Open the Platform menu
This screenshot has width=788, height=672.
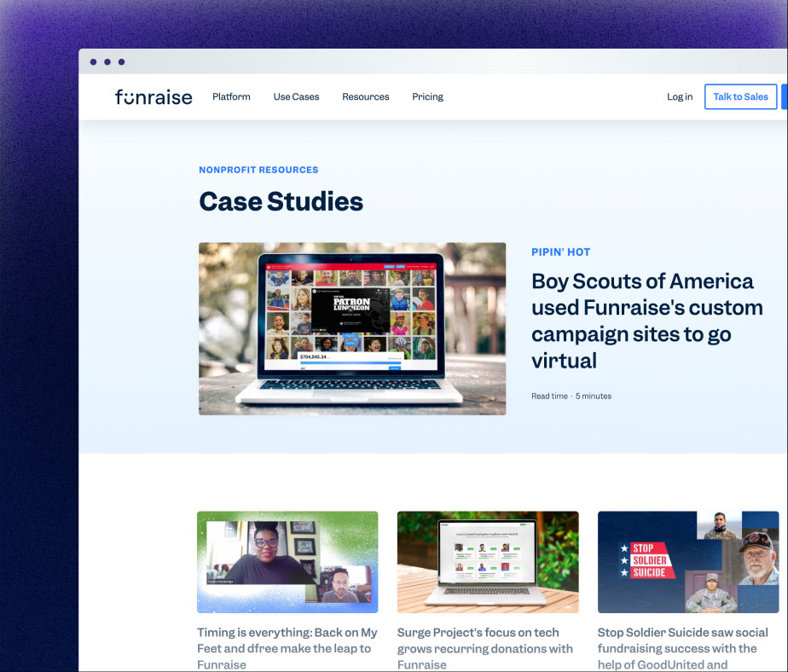click(x=231, y=96)
